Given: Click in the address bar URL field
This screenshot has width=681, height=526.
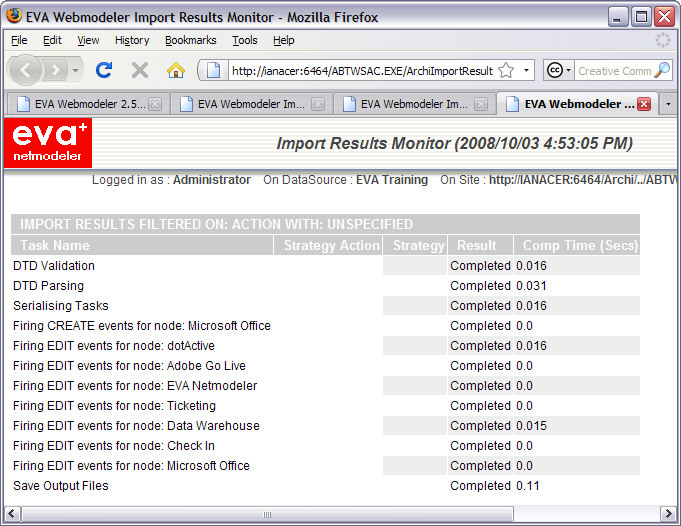Looking at the screenshot, I should point(360,71).
